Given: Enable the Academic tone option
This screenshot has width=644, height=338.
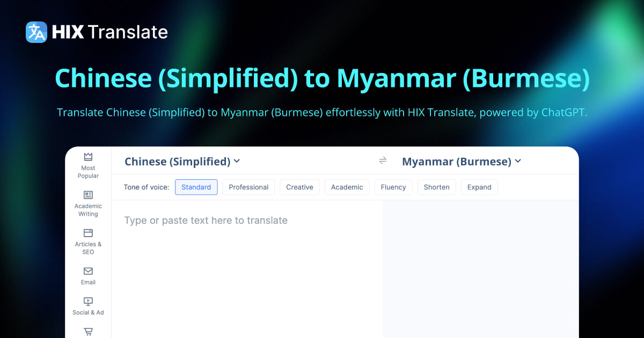Looking at the screenshot, I should click(x=347, y=187).
